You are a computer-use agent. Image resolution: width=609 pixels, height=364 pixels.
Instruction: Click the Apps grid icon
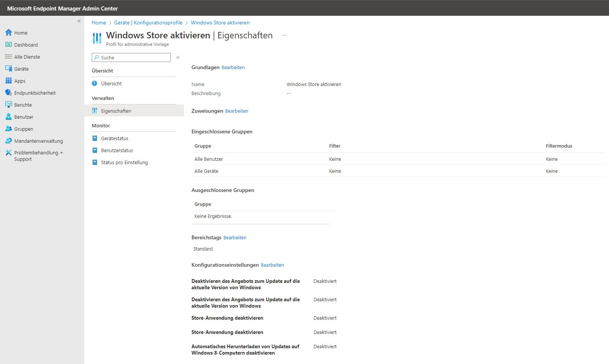coord(9,81)
